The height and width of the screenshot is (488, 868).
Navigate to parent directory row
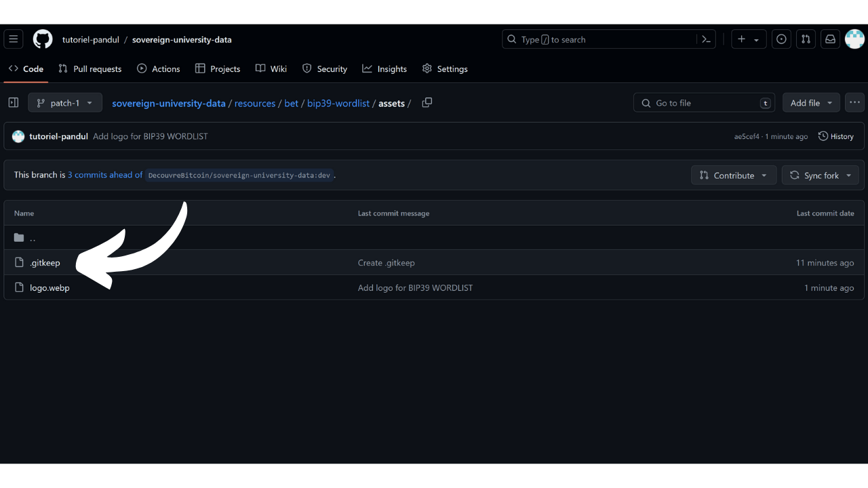tap(32, 238)
